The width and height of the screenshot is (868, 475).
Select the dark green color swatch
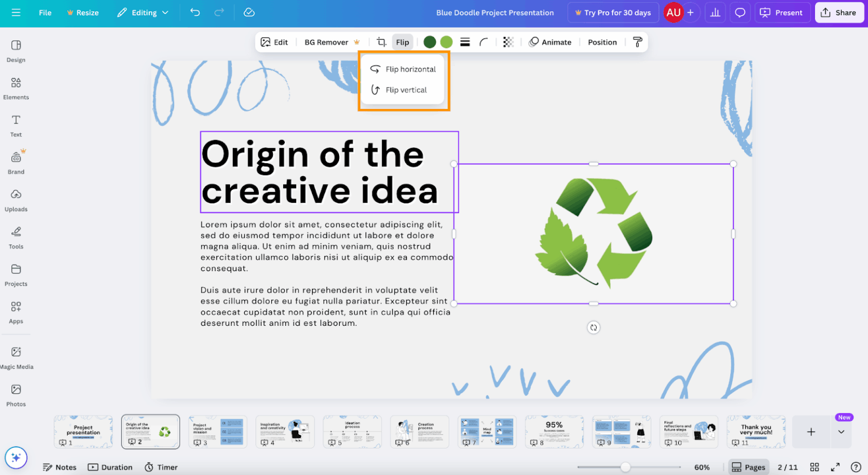coord(429,42)
